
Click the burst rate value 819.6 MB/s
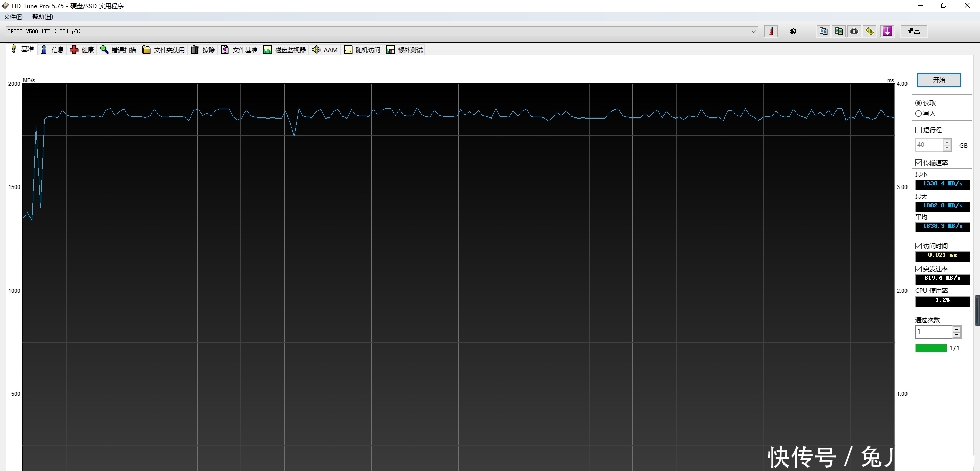click(942, 279)
